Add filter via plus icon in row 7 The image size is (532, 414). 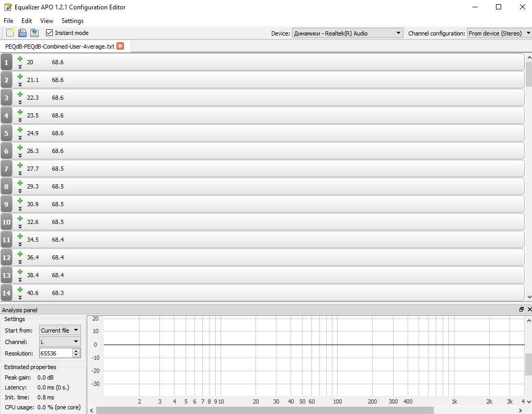[20, 165]
